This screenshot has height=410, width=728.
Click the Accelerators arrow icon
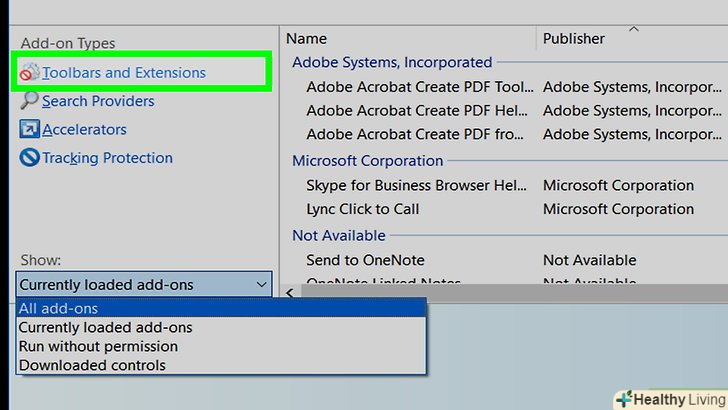(x=29, y=130)
